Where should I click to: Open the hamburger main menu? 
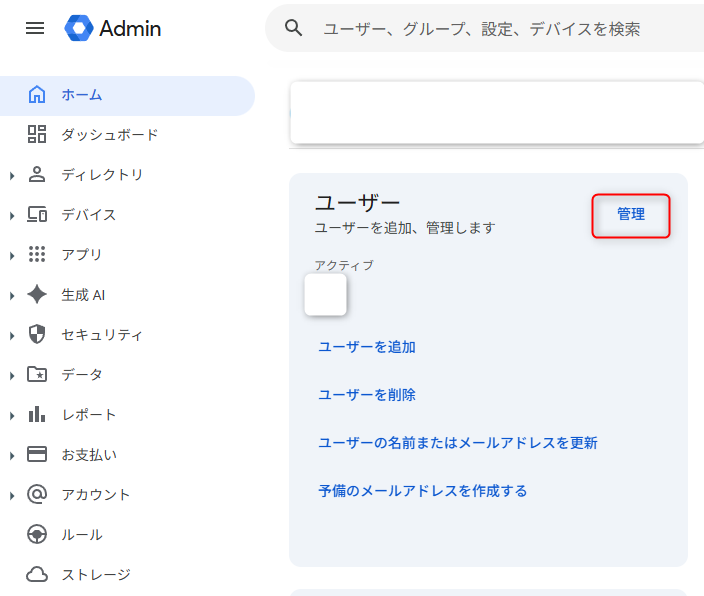35,28
